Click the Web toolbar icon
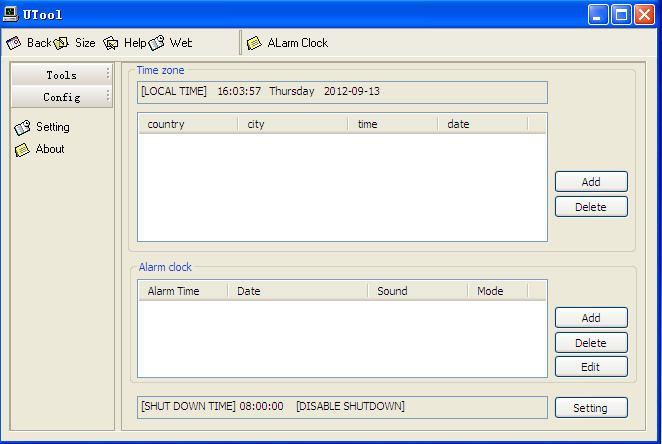Screen dimensions: 662x444 (x=156, y=43)
